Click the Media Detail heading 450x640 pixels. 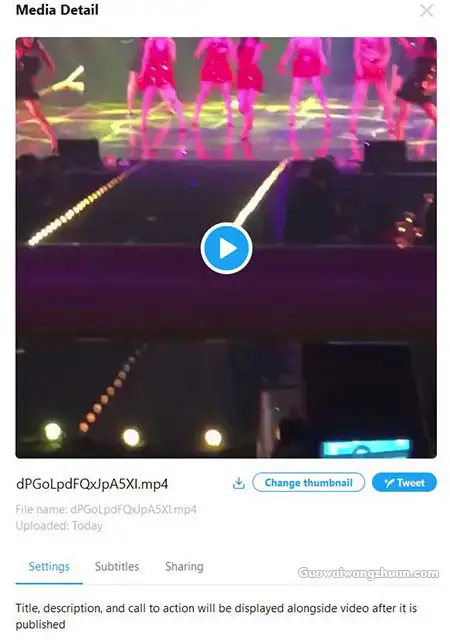pyautogui.click(x=57, y=10)
